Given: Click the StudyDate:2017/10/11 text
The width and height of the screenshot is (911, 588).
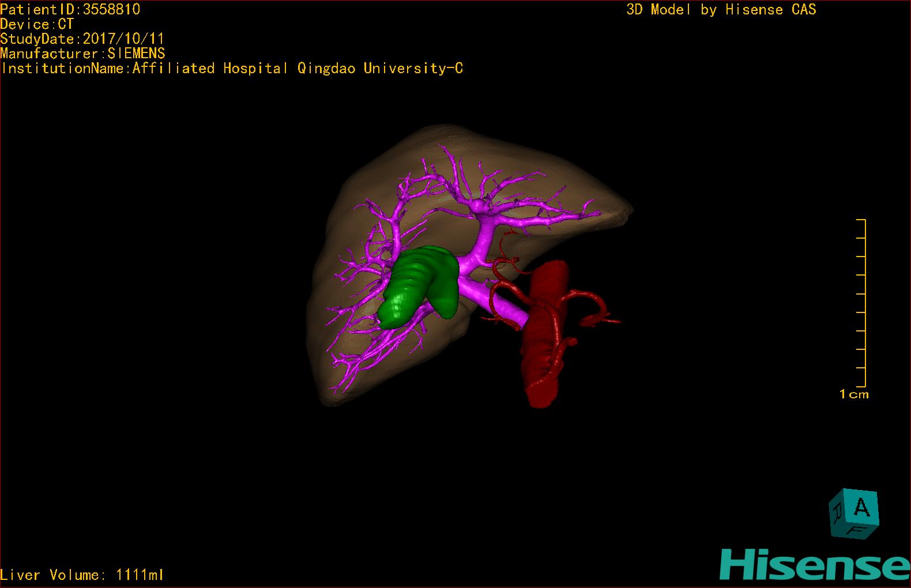Looking at the screenshot, I should click(x=82, y=39).
